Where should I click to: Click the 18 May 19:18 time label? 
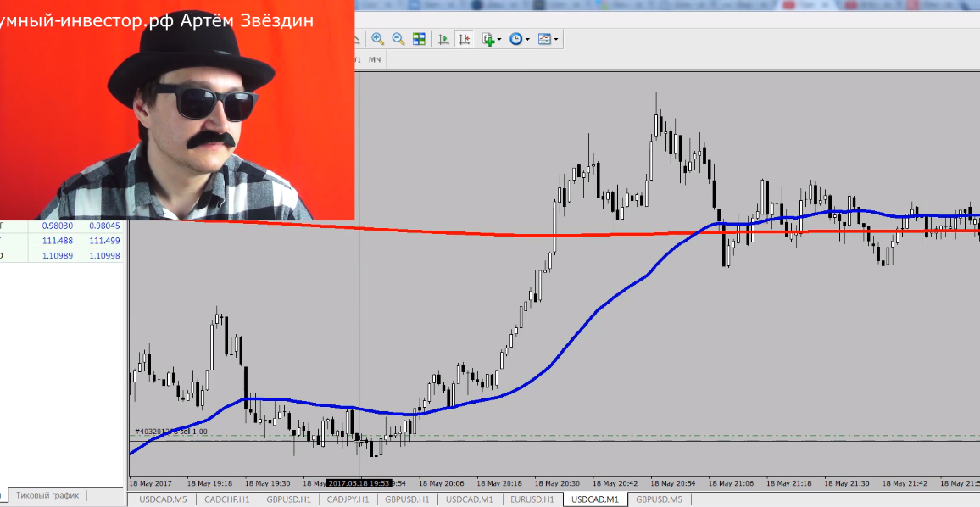[211, 483]
